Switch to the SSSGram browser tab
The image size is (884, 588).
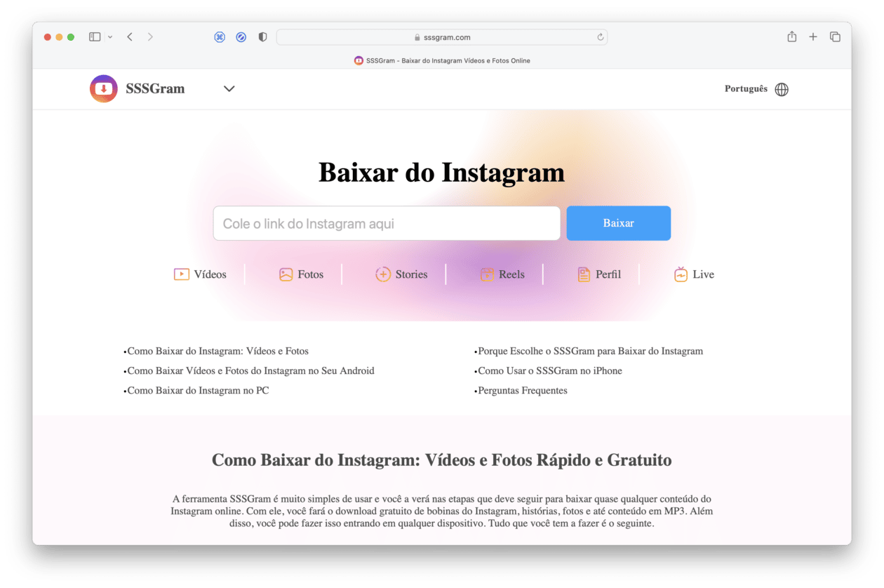tap(442, 61)
